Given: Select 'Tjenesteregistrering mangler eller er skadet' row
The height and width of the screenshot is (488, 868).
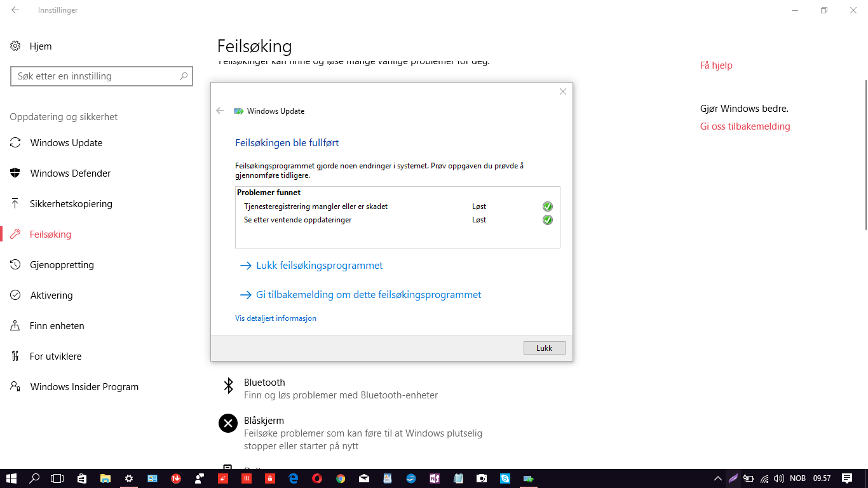Looking at the screenshot, I should 398,207.
